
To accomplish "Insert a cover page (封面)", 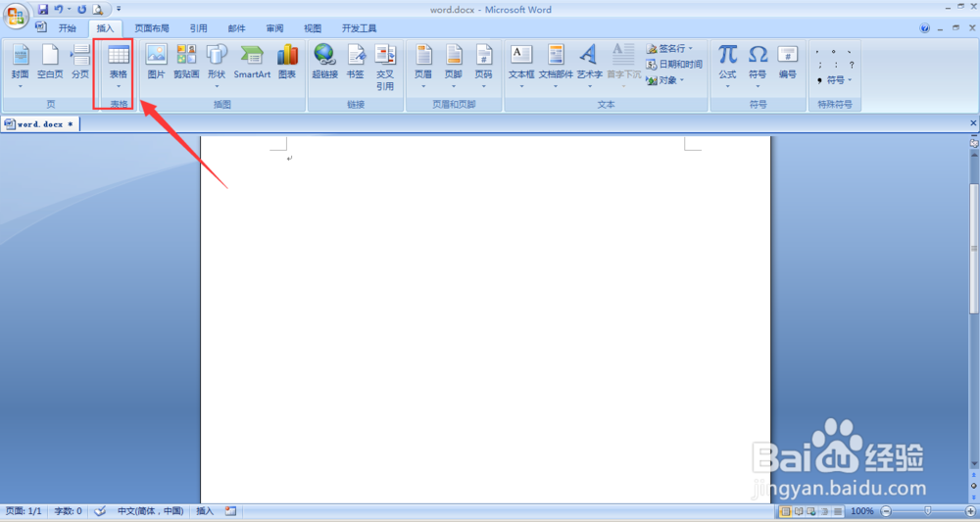I will 20,67.
